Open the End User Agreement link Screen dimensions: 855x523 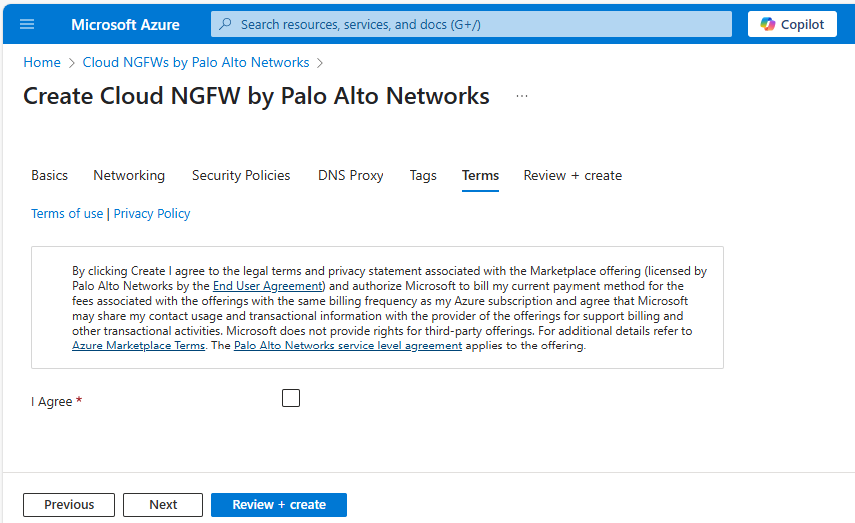pos(267,285)
